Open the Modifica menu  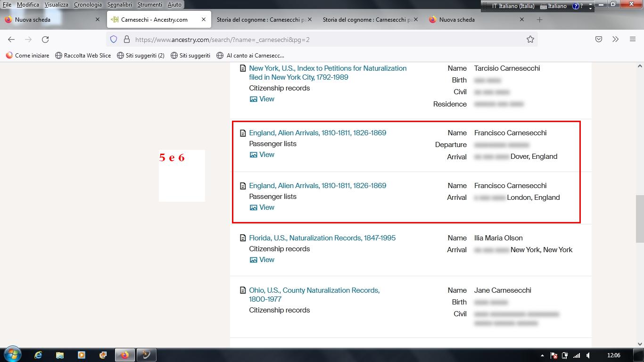click(x=28, y=5)
